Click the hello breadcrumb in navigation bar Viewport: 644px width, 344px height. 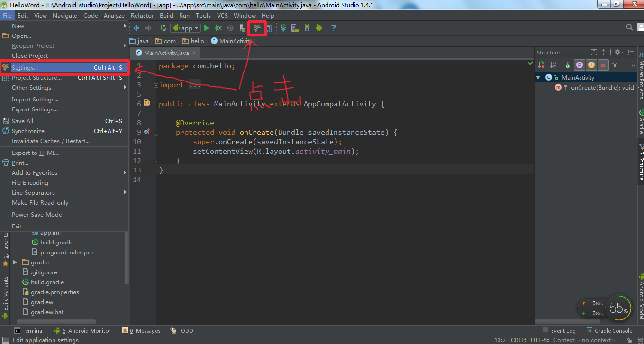[x=193, y=41]
